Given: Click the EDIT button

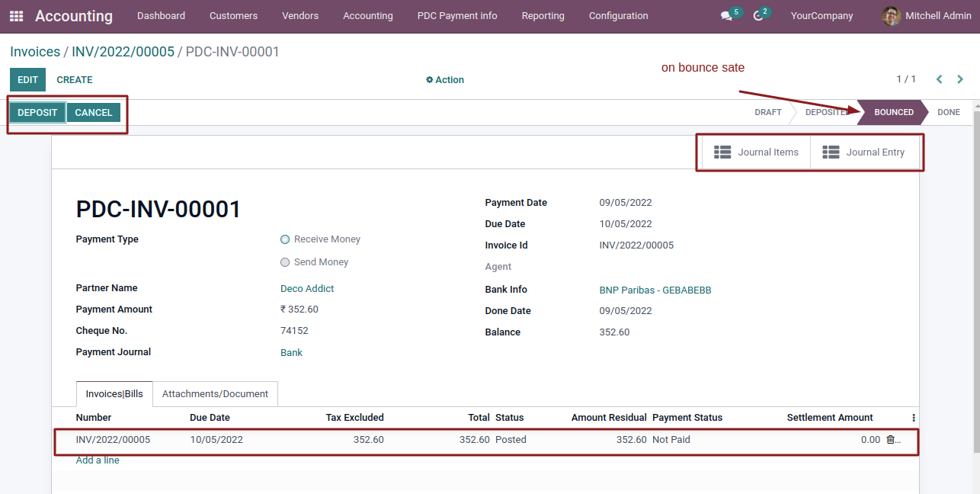Looking at the screenshot, I should [x=27, y=80].
